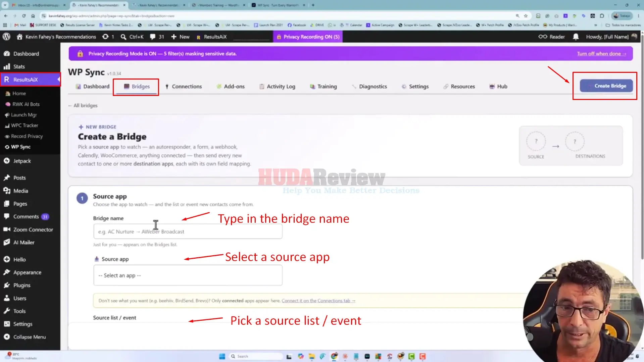Viewport: 644px width, 362px height.
Task: Open the SUPPORT DESK bookmark
Action: click(x=43, y=25)
